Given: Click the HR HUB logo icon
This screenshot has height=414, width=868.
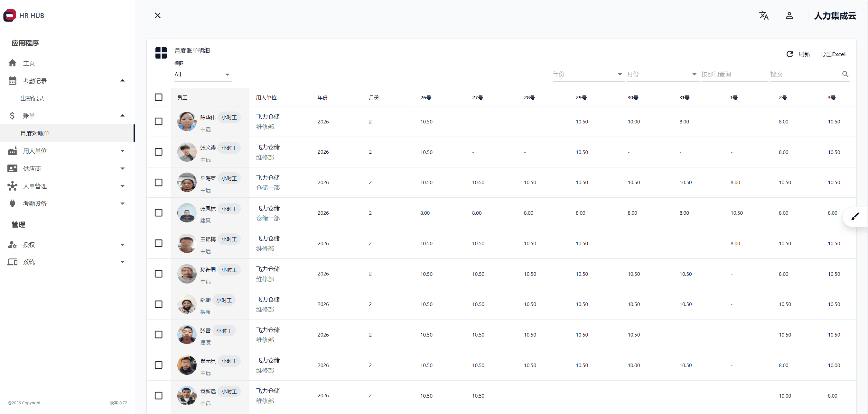Looking at the screenshot, I should [x=9, y=15].
